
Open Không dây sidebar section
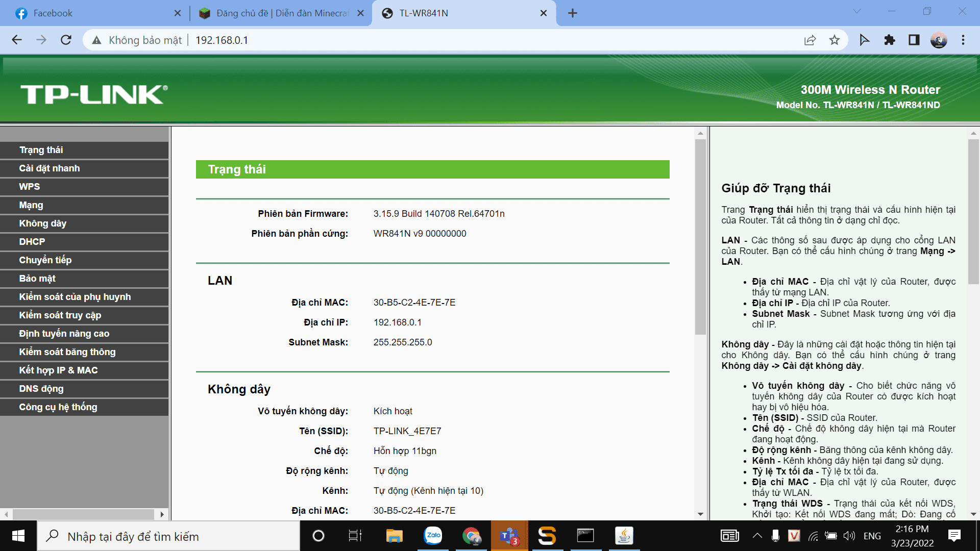click(x=84, y=223)
